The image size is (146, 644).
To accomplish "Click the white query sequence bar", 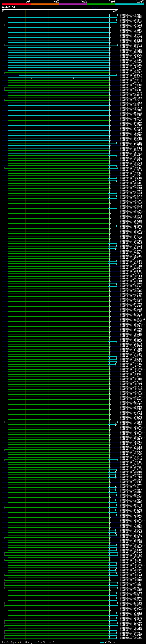I will 60,10.
